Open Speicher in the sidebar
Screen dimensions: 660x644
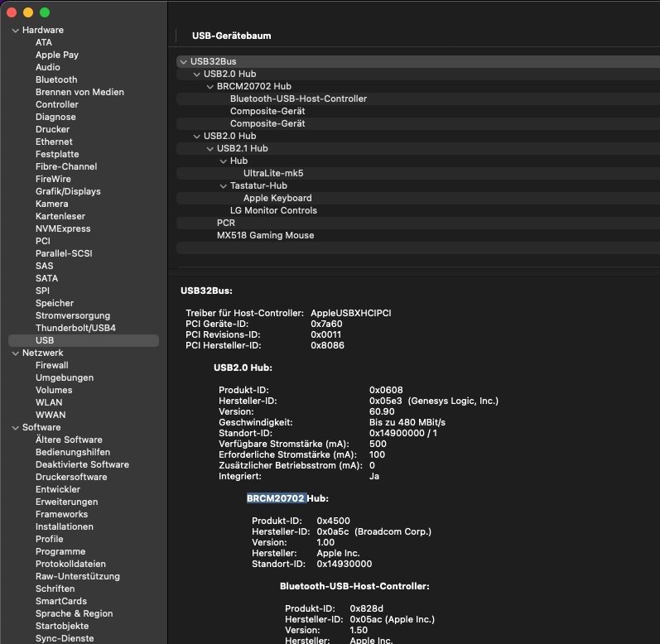click(x=55, y=303)
